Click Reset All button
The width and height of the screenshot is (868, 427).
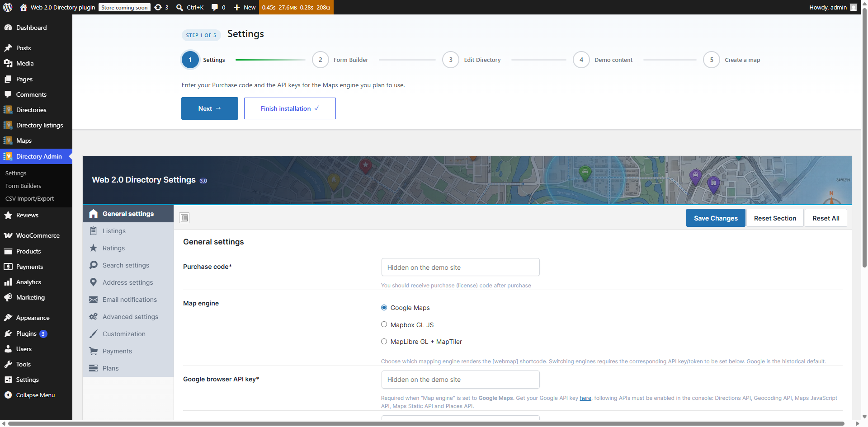pyautogui.click(x=826, y=218)
